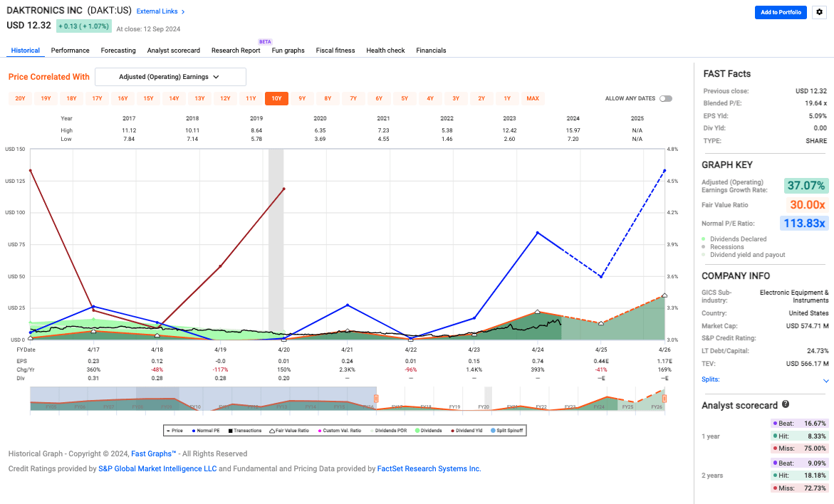Open the Fiscal fitness tab
Screen dimensions: 834x504
pos(335,51)
